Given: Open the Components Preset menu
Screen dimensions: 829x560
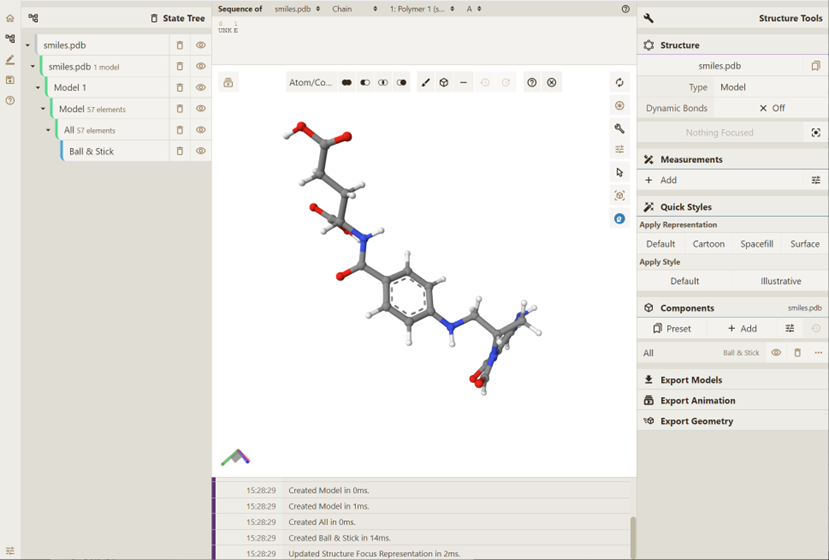Looking at the screenshot, I should [672, 328].
